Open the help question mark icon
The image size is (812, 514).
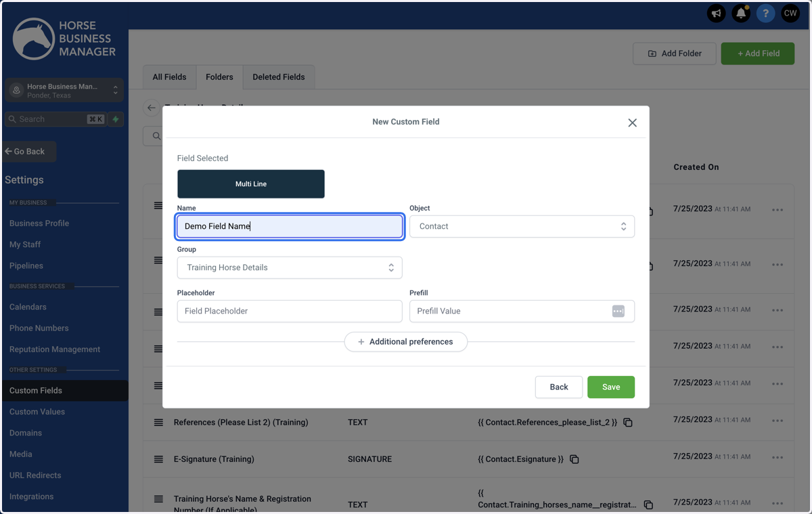tap(765, 14)
